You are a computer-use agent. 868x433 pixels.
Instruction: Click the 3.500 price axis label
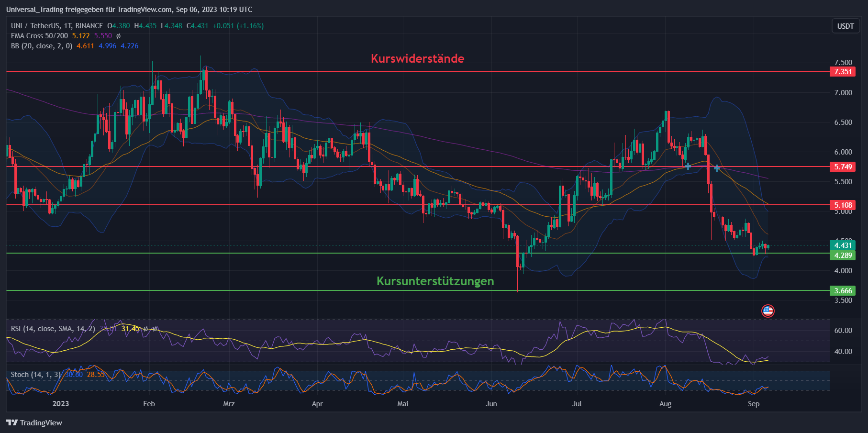pyautogui.click(x=843, y=300)
